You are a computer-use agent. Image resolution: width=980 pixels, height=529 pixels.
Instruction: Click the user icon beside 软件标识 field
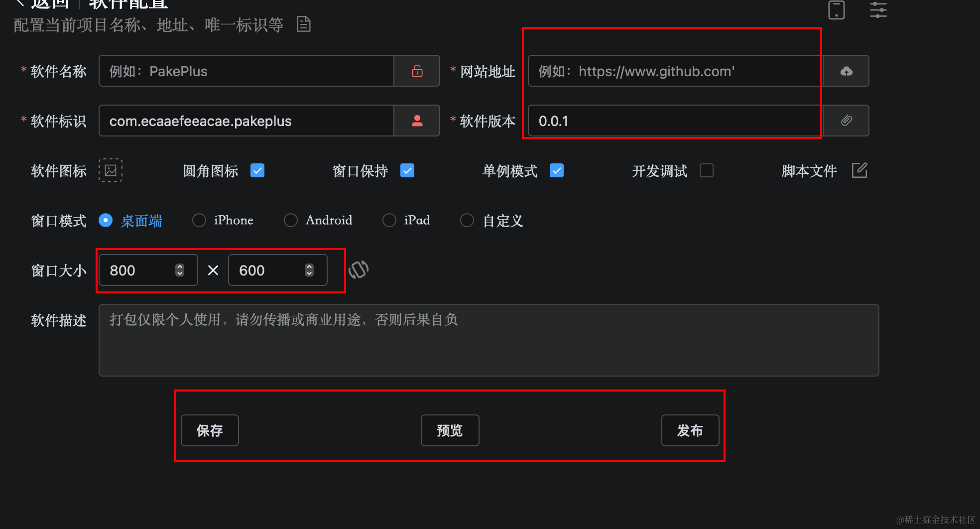point(417,121)
